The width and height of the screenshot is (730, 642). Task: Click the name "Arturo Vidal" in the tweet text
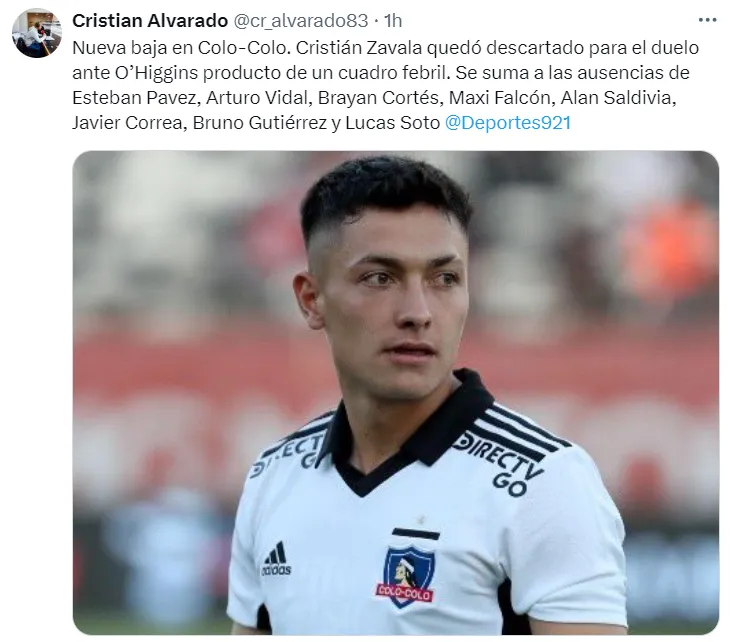pyautogui.click(x=257, y=98)
